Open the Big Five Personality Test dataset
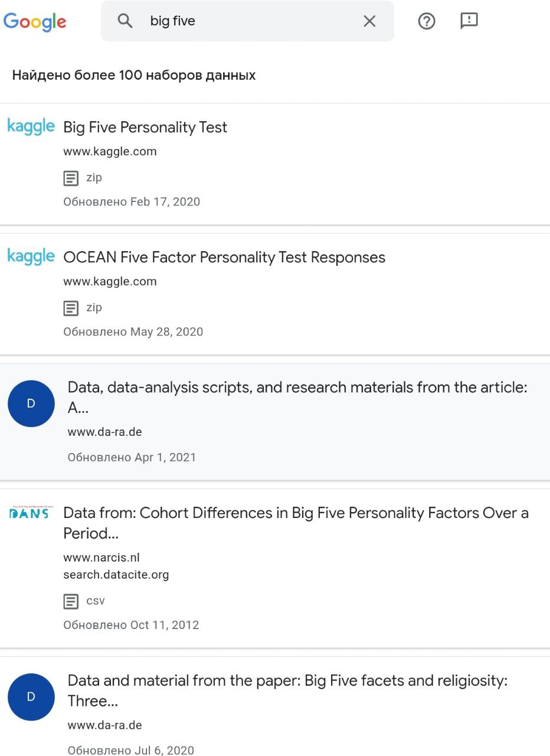The image size is (550, 756). (145, 128)
